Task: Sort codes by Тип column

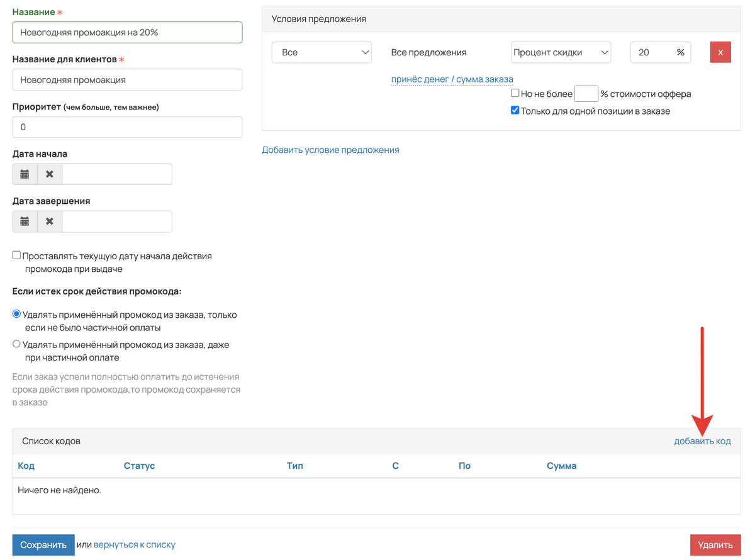Action: tap(295, 466)
